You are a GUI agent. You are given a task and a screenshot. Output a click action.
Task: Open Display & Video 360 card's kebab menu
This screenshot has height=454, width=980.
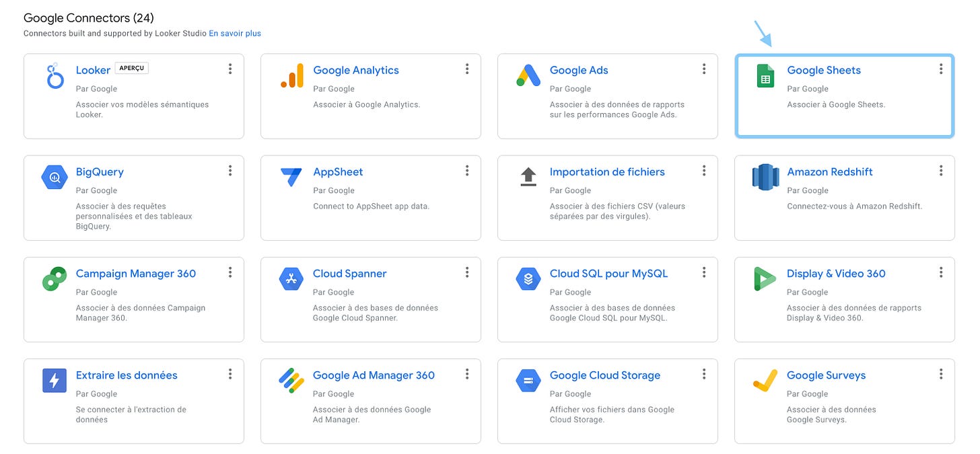[x=941, y=272]
